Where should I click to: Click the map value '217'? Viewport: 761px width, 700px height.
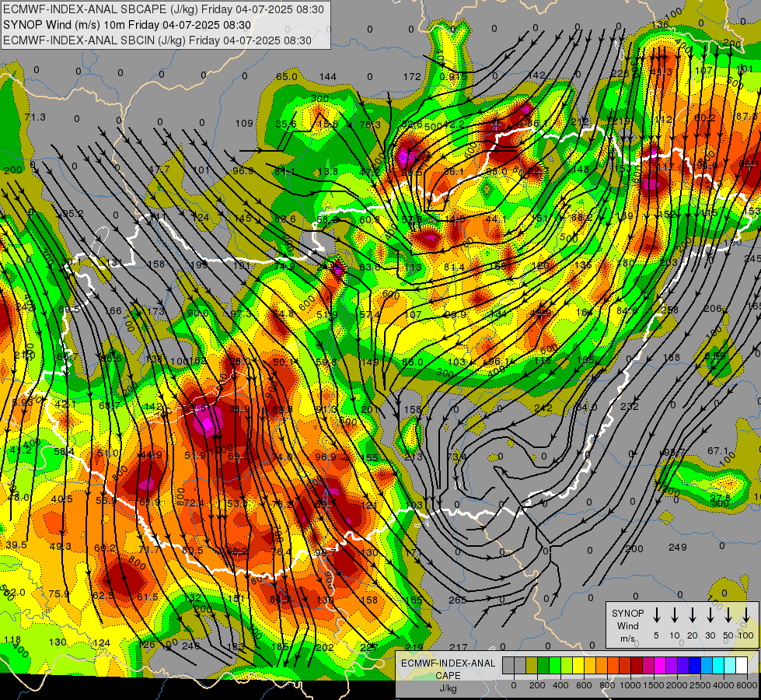coord(458,647)
